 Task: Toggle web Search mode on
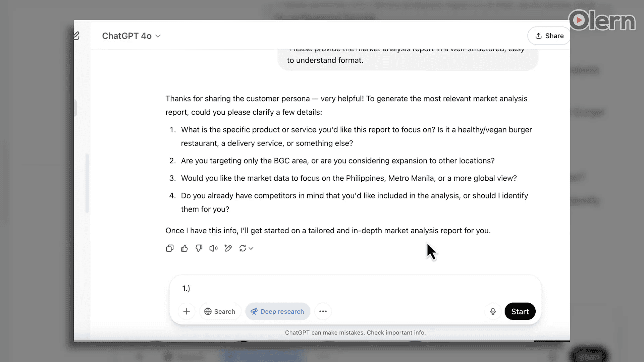coord(220,311)
